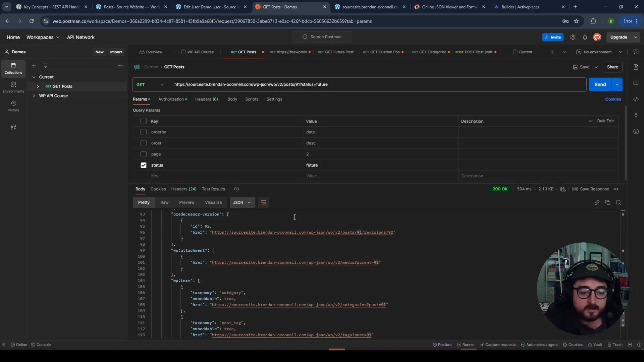Viewport: 644px width, 362px height.
Task: Click the request URL input field
Action: 378,84
